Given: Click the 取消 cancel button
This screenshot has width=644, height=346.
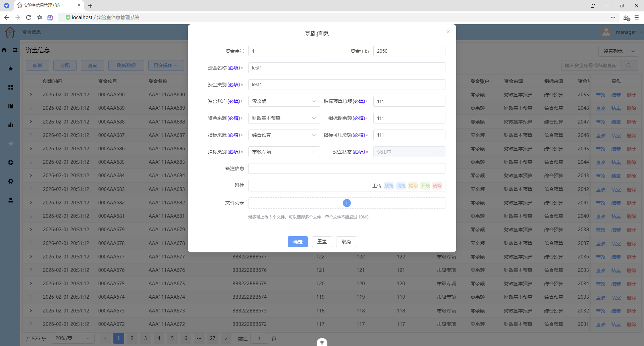Looking at the screenshot, I should click(346, 242).
